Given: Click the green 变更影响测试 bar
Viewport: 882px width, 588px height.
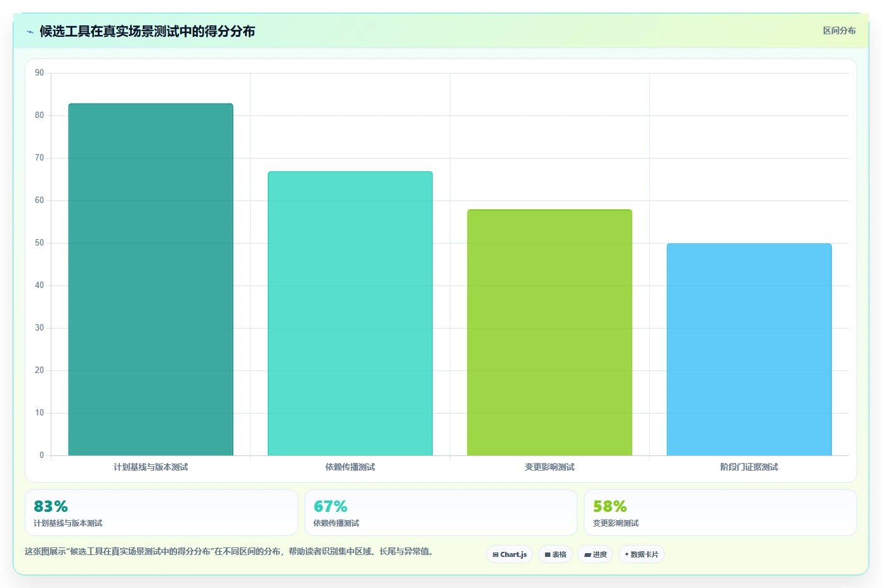Looking at the screenshot, I should (x=550, y=332).
